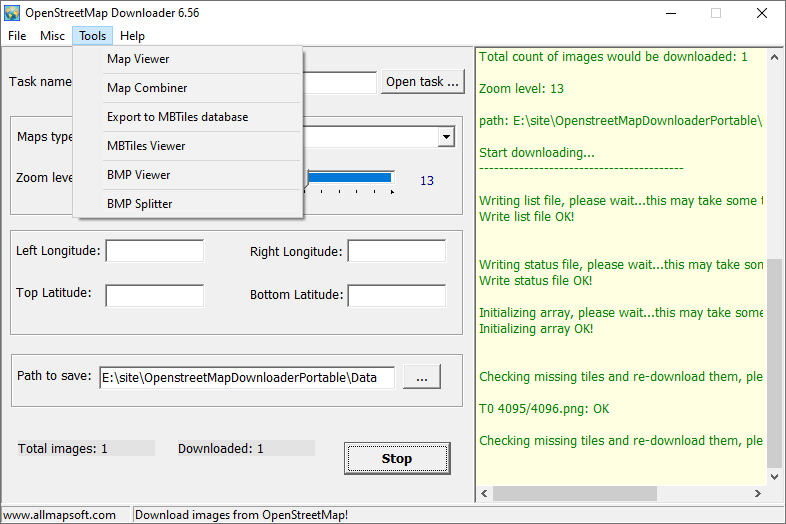Click the Right Longitude input field
786x524 pixels.
pyautogui.click(x=397, y=251)
